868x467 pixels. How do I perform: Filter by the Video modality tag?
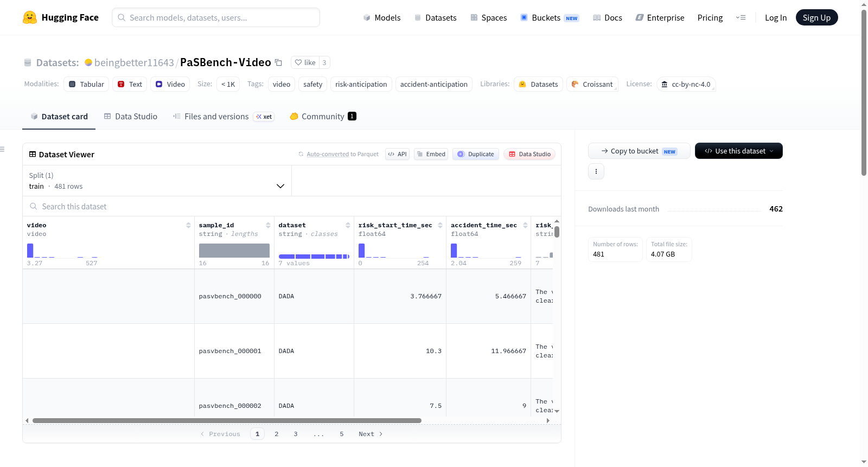pos(170,84)
